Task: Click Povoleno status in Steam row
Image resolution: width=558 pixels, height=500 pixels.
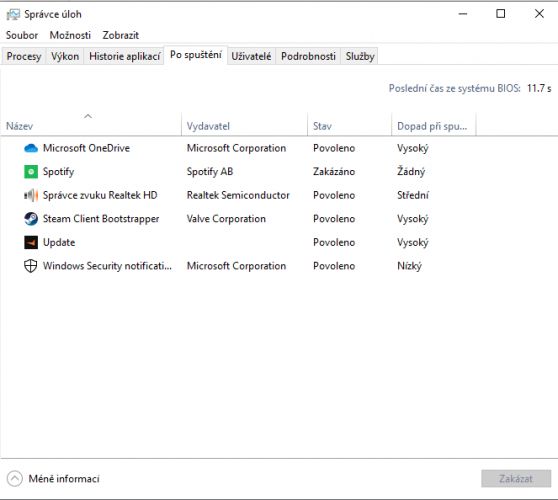Action: tap(334, 219)
